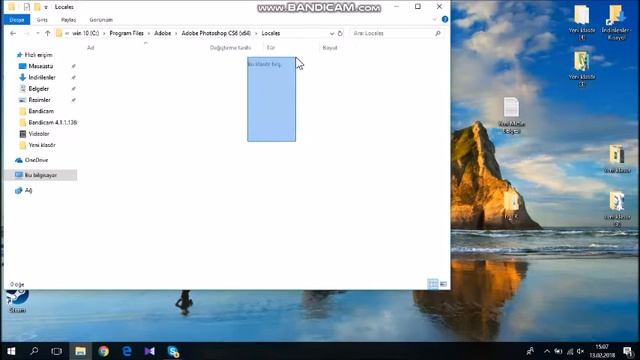Switch to the large icons view
The image size is (640, 360).
(x=443, y=284)
